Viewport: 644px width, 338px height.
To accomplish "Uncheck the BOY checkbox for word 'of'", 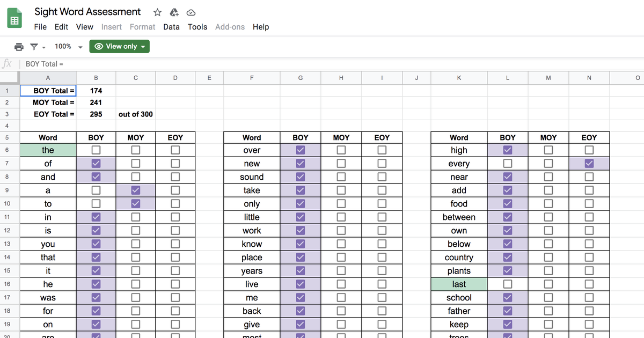I will pyautogui.click(x=96, y=164).
